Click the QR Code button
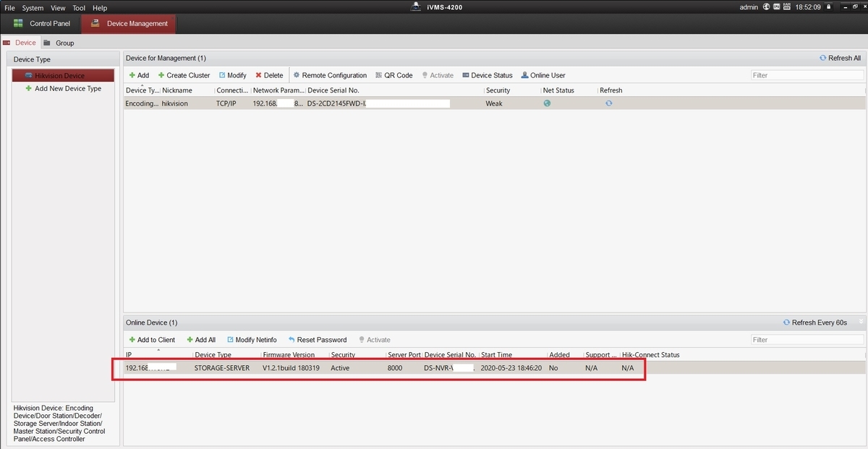Image resolution: width=868 pixels, height=449 pixels. pyautogui.click(x=394, y=75)
